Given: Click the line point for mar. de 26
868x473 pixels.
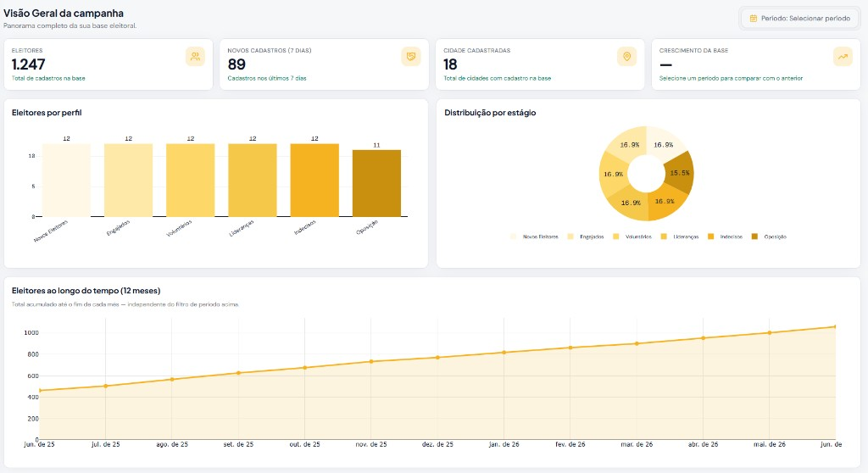Looking at the screenshot, I should [x=637, y=343].
